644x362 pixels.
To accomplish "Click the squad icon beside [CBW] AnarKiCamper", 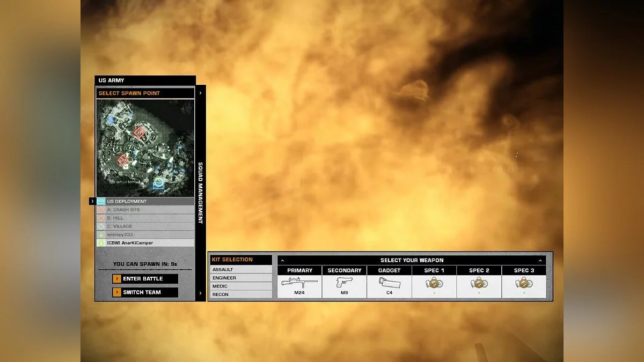I will click(x=101, y=243).
